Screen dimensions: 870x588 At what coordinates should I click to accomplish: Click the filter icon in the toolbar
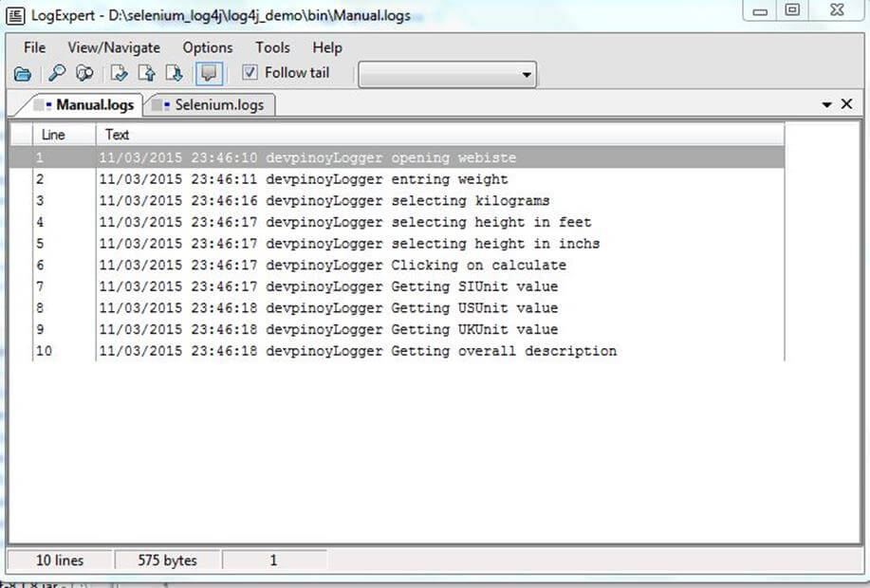click(85, 74)
